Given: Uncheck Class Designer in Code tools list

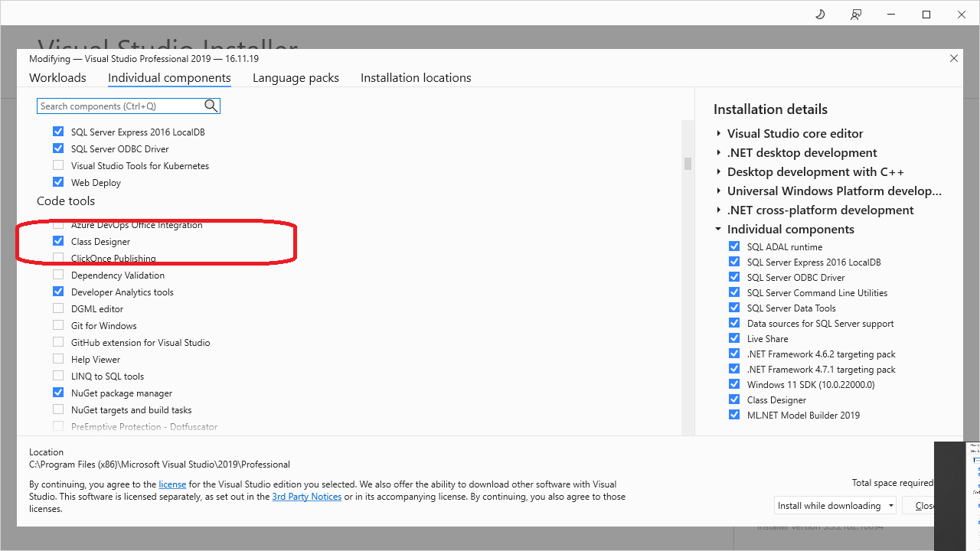Looking at the screenshot, I should click(58, 241).
